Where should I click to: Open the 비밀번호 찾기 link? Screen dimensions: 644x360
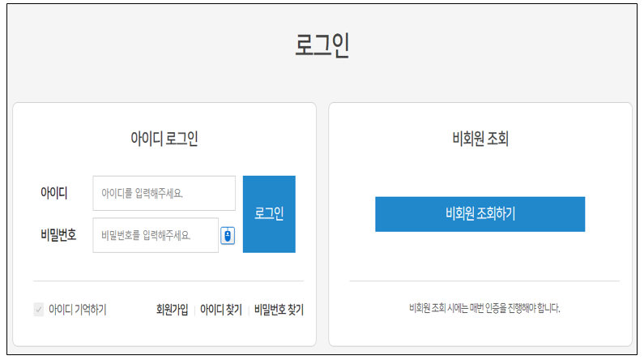click(279, 310)
